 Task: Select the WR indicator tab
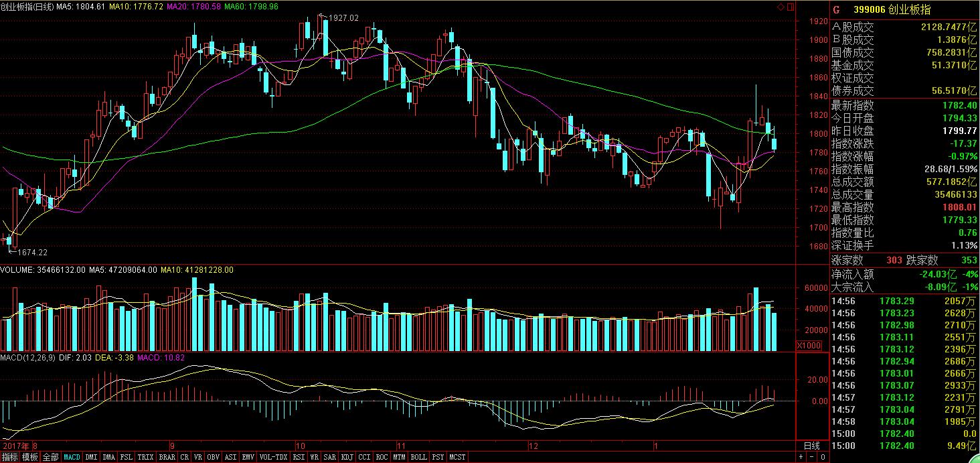314,457
